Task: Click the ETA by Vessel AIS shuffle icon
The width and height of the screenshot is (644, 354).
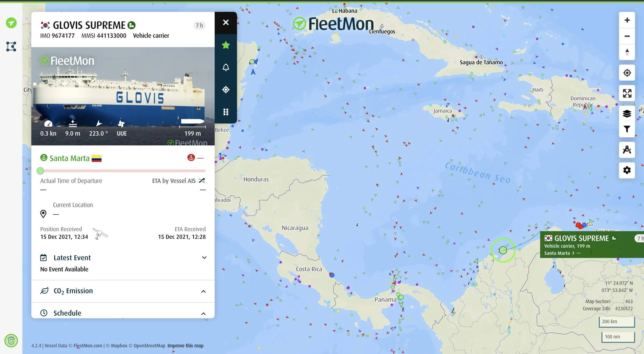Action: pos(202,181)
